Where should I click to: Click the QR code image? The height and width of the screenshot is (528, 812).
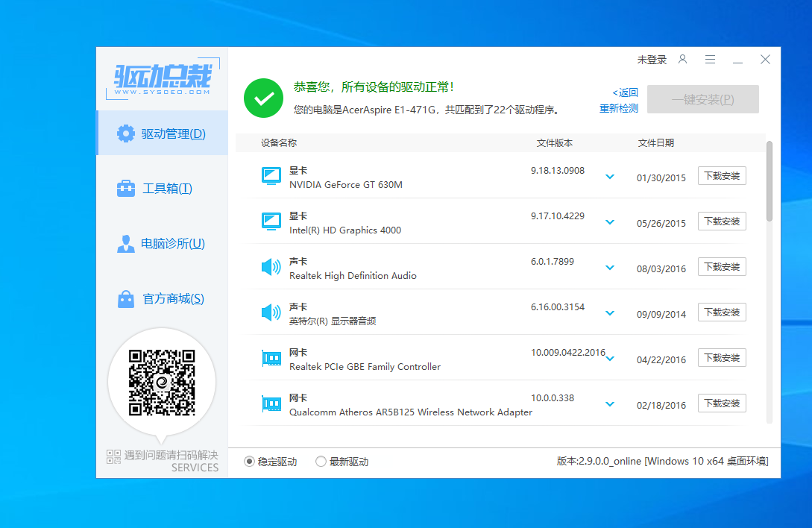162,382
